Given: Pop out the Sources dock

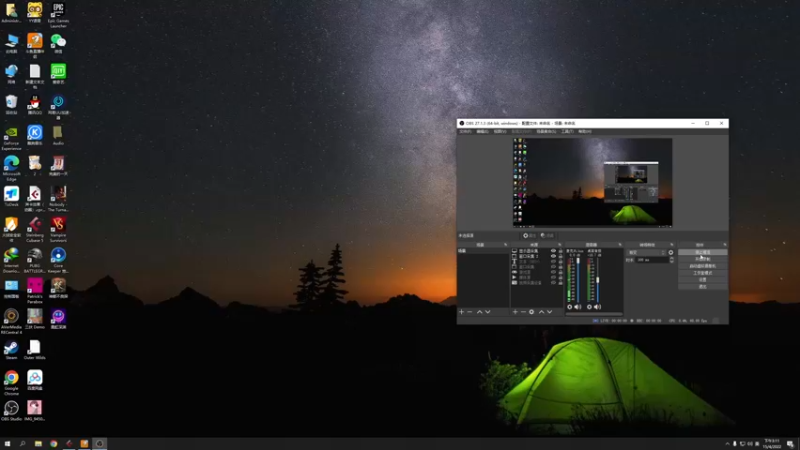Looking at the screenshot, I should coord(560,245).
